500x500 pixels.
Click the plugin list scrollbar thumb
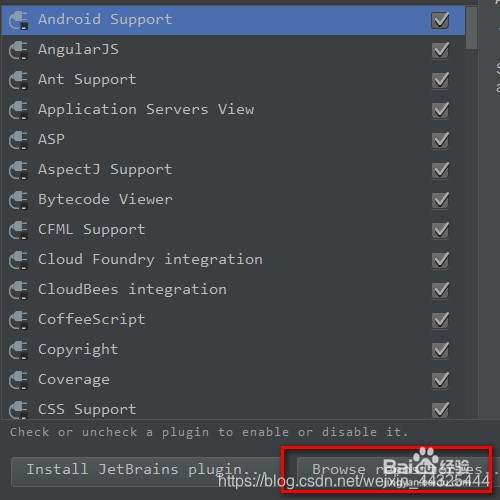[x=471, y=28]
